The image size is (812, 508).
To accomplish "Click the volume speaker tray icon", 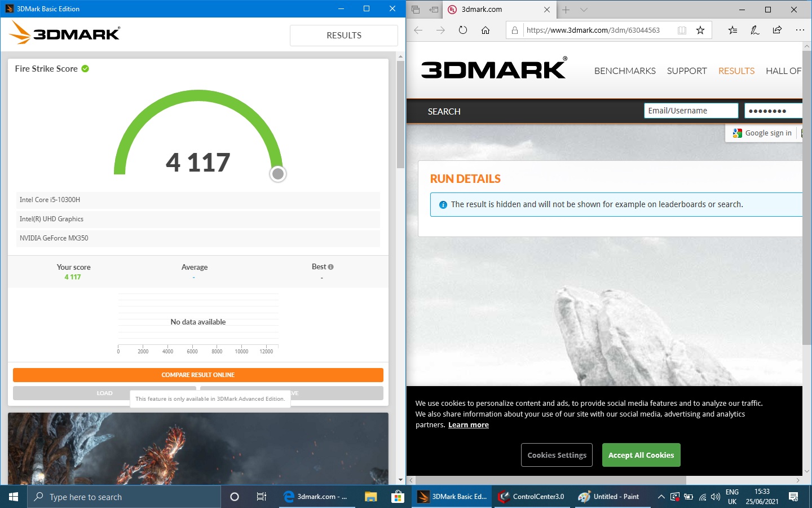I will 716,497.
